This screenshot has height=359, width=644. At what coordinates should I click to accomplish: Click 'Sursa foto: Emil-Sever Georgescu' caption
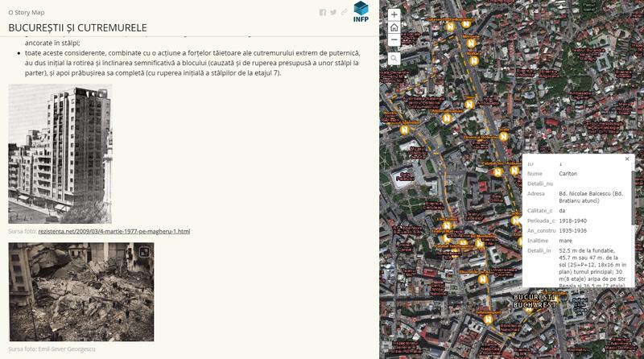coord(52,349)
